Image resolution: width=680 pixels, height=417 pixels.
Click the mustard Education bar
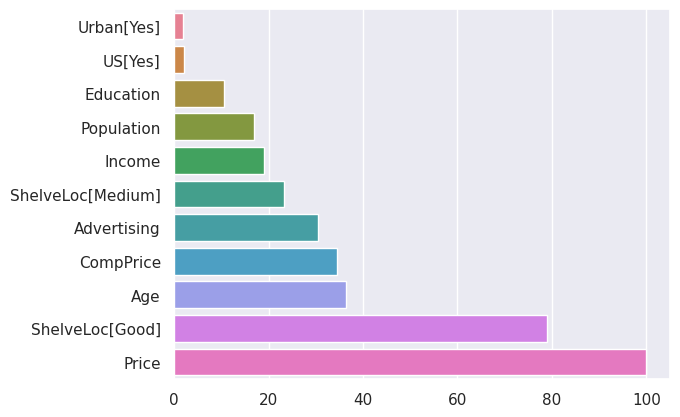[199, 94]
